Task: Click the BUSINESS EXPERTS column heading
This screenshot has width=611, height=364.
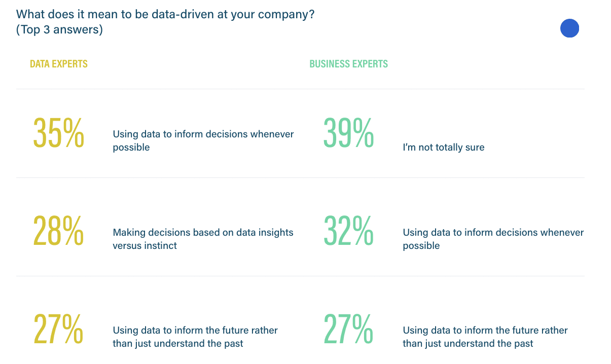Action: (349, 64)
